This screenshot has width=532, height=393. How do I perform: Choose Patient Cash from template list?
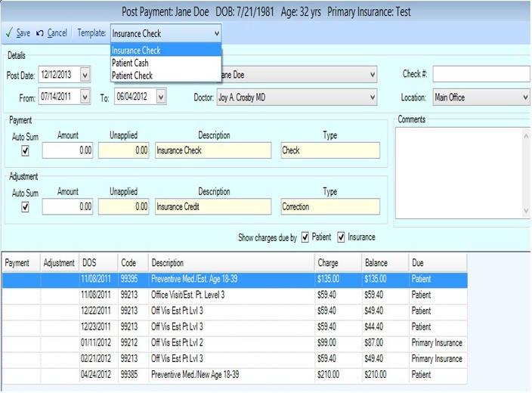[x=166, y=63]
